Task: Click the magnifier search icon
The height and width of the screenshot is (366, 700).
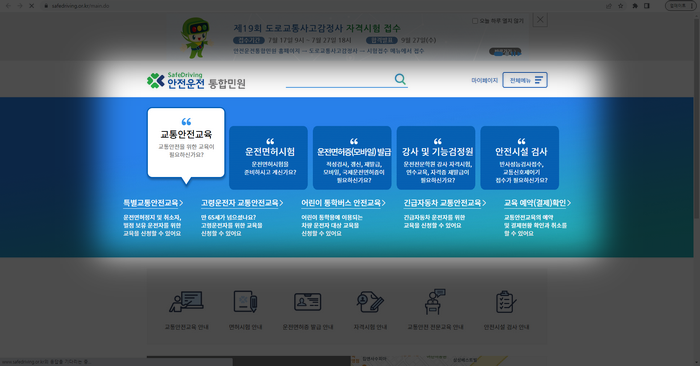Action: click(400, 79)
